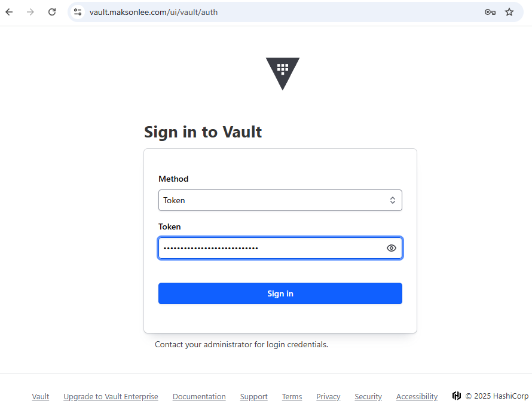Click the HashiCorp logo in footer
The width and height of the screenshot is (532, 407).
(x=457, y=396)
